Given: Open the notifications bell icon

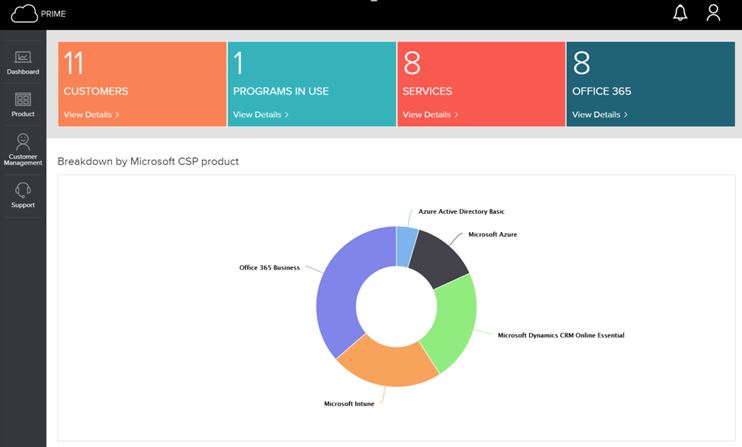Looking at the screenshot, I should pos(680,13).
